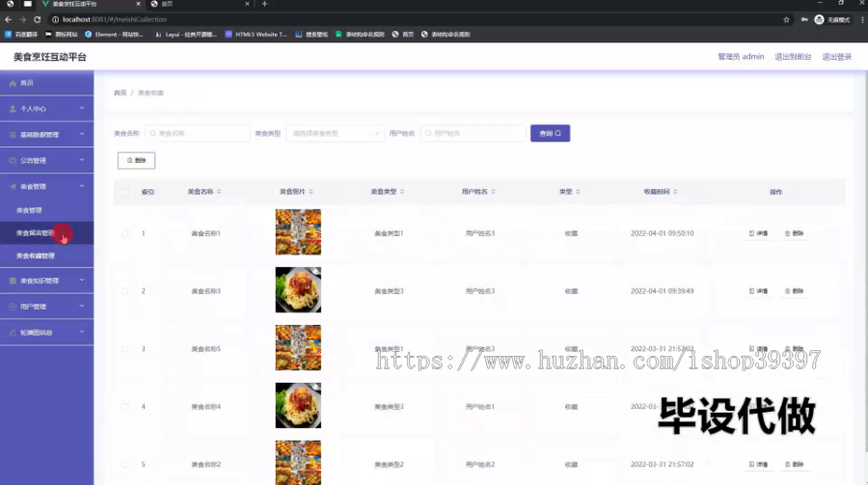The width and height of the screenshot is (868, 485).
Task: Open Layui bookmark in bookmarks bar
Action: (x=185, y=35)
